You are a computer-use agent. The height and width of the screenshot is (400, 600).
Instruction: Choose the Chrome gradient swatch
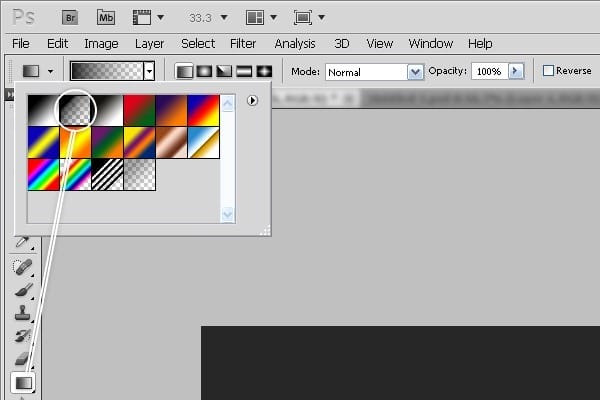pos(204,142)
